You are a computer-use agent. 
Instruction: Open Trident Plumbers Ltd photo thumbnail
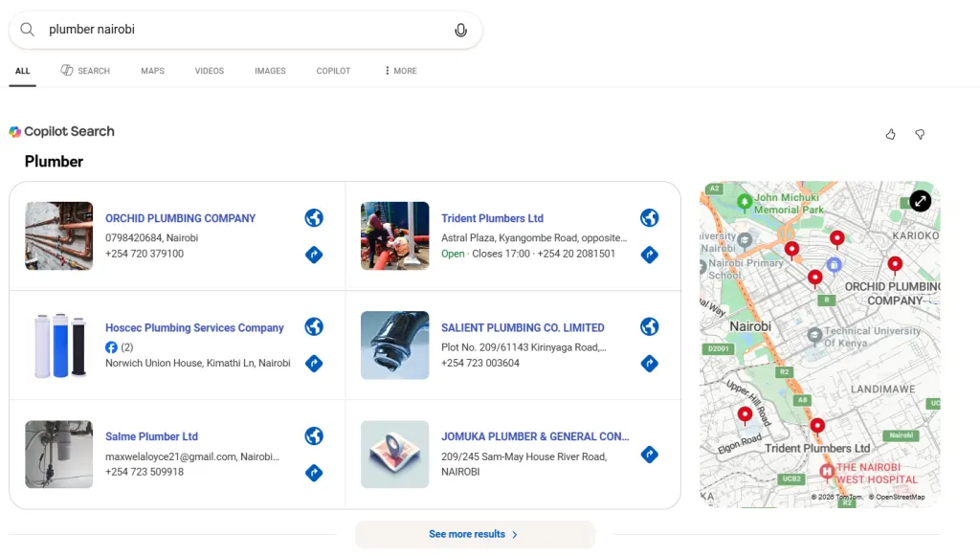(395, 235)
